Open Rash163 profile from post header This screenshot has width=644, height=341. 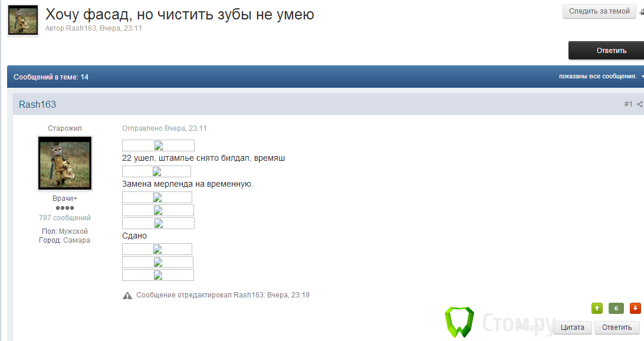[x=38, y=104]
